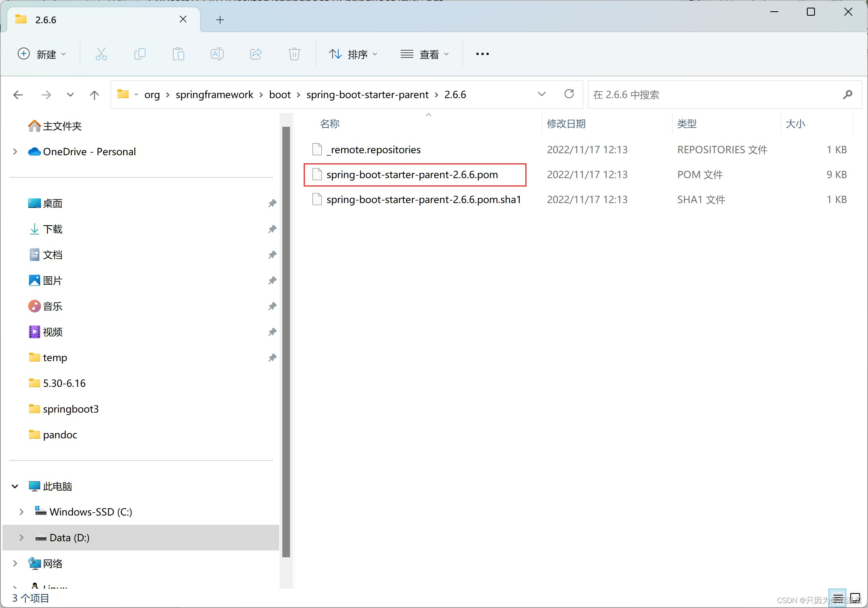Unpin 文档 from quick access
868x608 pixels.
pos(272,255)
